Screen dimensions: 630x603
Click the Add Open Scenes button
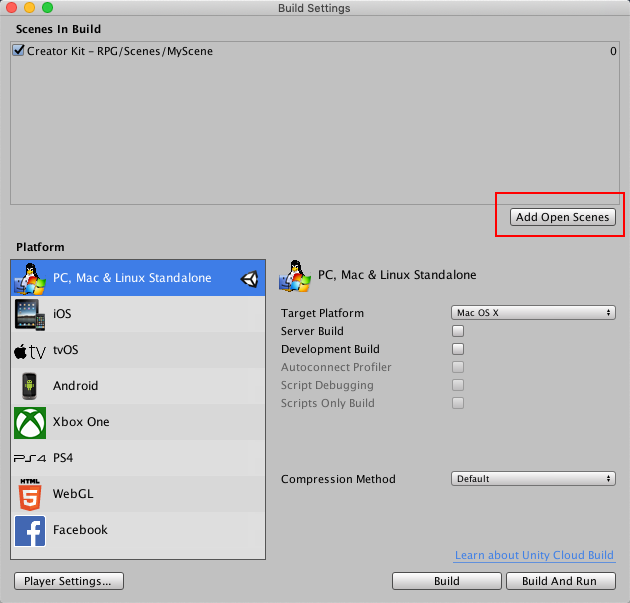point(562,217)
